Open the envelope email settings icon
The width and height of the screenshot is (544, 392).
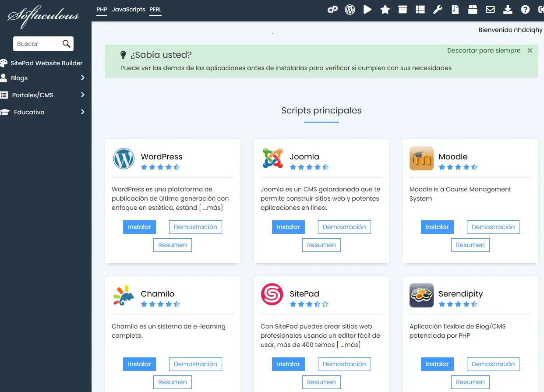click(490, 9)
